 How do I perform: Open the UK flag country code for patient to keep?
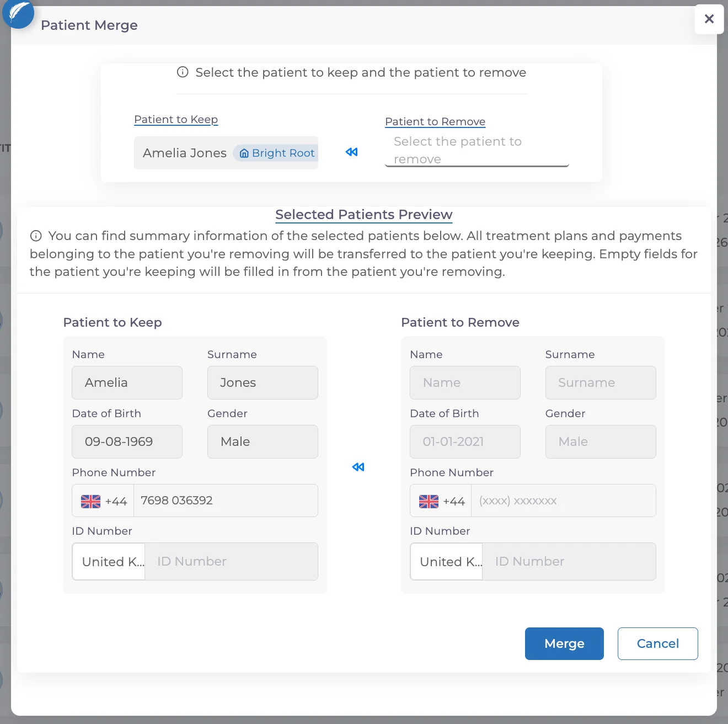click(x=103, y=501)
